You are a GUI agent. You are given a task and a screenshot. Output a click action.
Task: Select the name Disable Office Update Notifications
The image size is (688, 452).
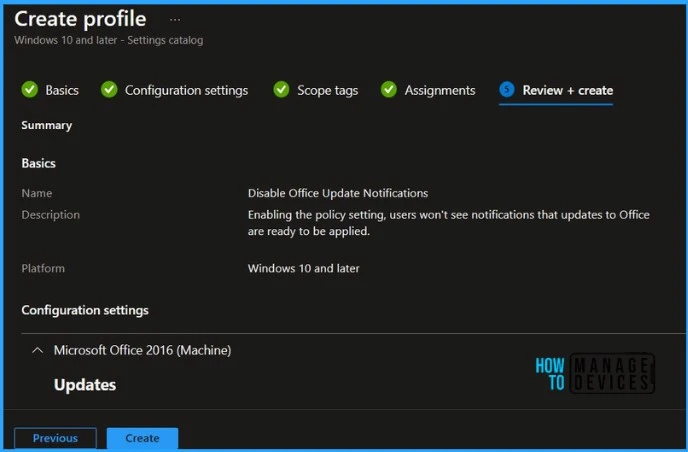click(338, 193)
